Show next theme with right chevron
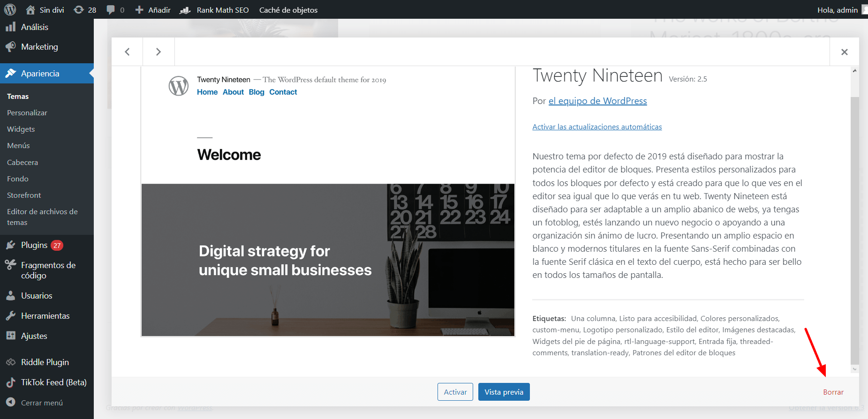This screenshot has width=868, height=419. [x=159, y=52]
